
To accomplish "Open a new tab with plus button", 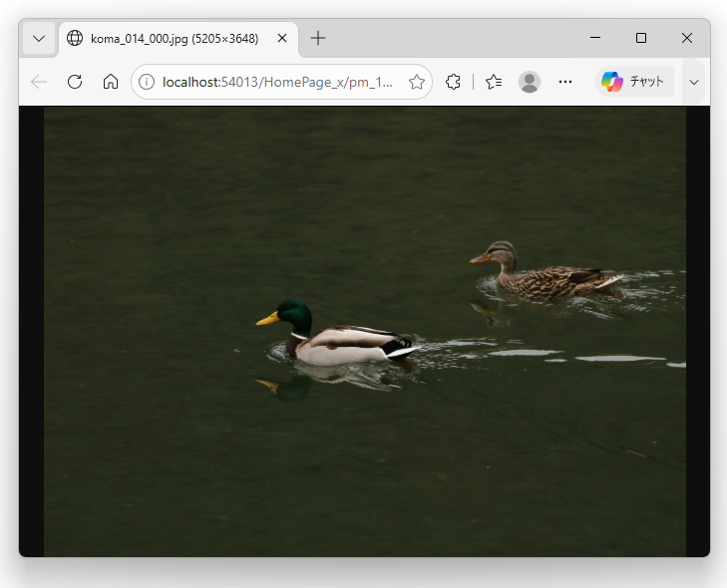I will tap(318, 38).
